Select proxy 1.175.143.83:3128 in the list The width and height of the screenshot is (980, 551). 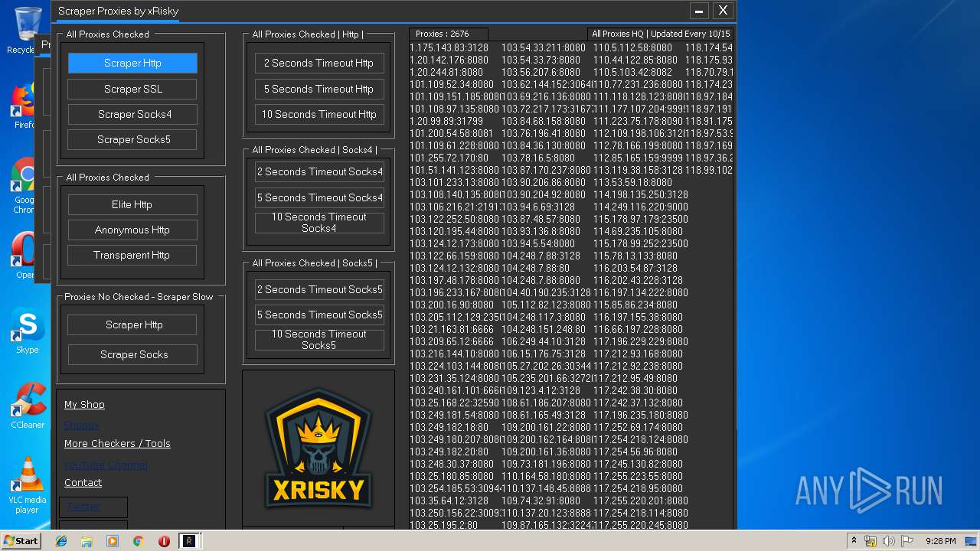point(449,47)
